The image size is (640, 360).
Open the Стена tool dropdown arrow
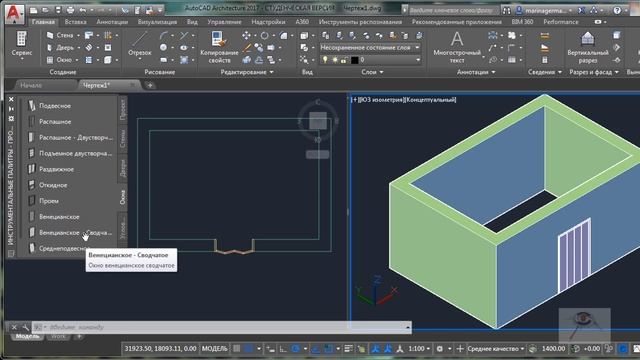click(x=78, y=36)
